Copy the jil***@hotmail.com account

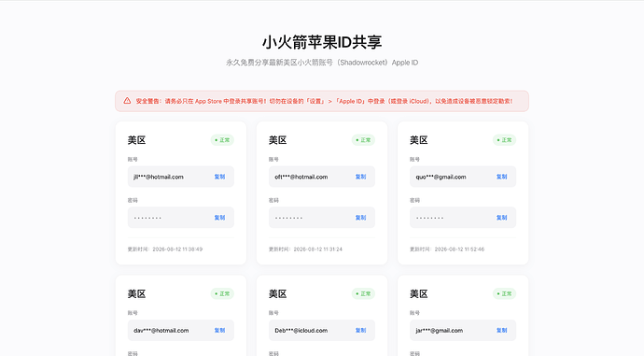[x=219, y=177]
